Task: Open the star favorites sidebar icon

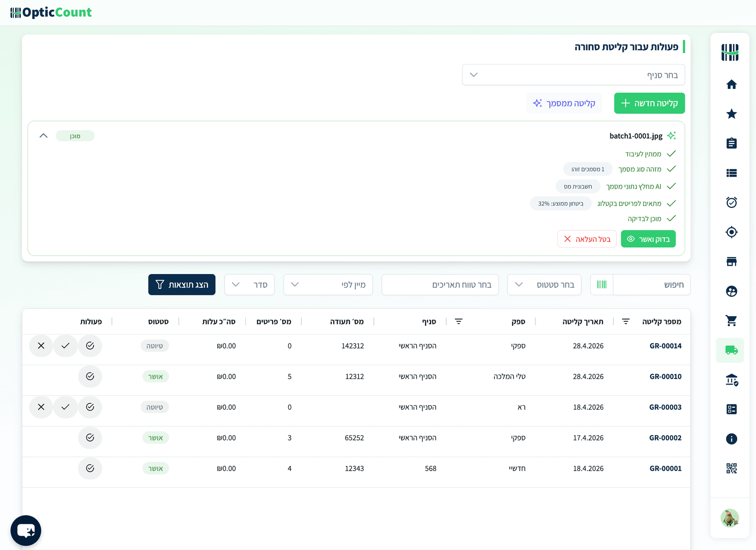Action: coord(731,114)
